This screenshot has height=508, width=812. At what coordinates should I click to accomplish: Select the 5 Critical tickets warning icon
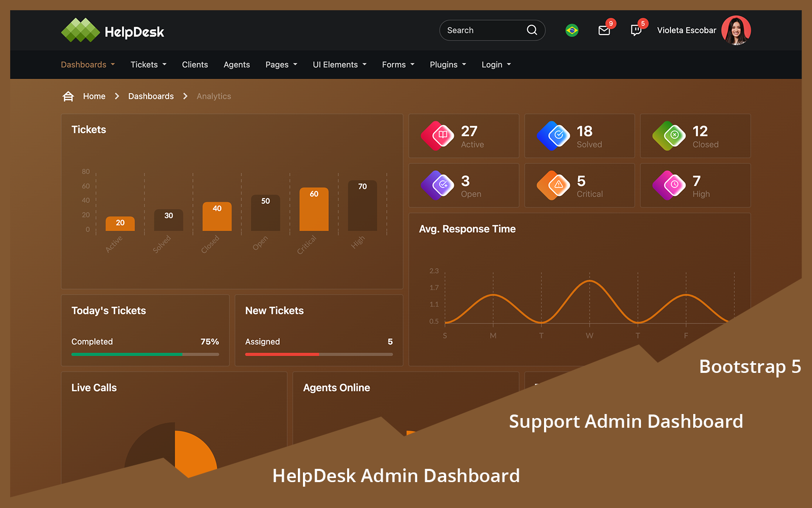click(553, 185)
